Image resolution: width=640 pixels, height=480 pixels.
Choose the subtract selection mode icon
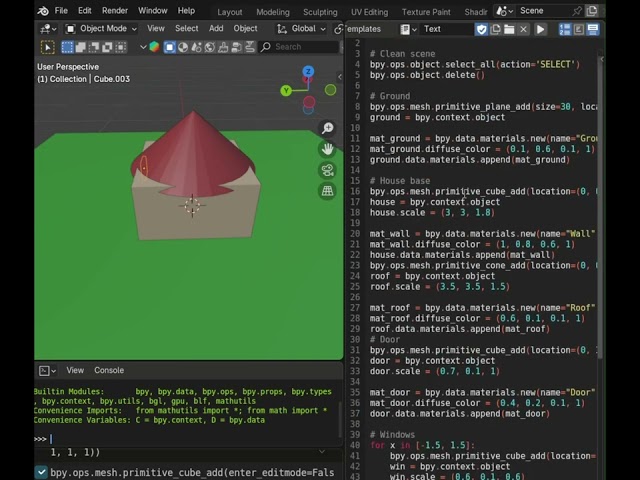pos(94,47)
